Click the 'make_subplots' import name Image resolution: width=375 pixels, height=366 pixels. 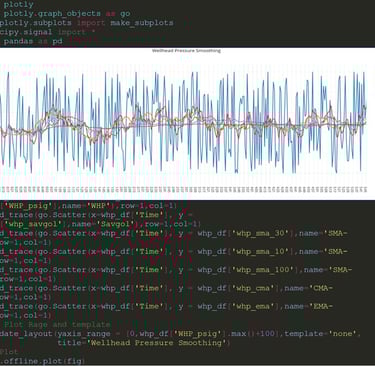click(142, 23)
